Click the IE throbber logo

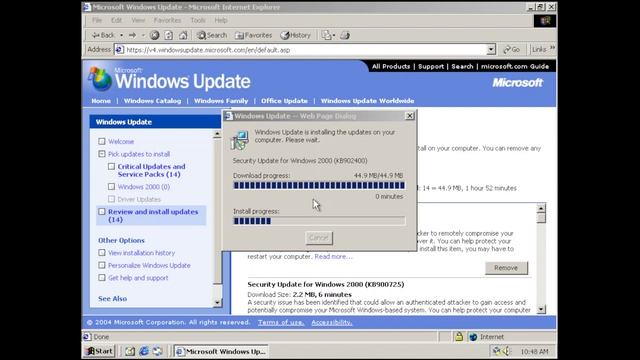point(545,21)
